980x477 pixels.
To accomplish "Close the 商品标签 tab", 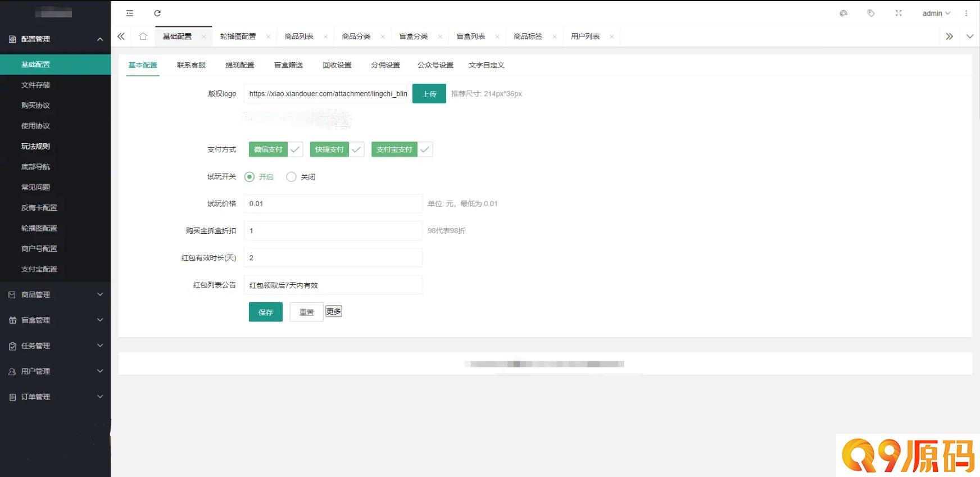I will [x=555, y=37].
